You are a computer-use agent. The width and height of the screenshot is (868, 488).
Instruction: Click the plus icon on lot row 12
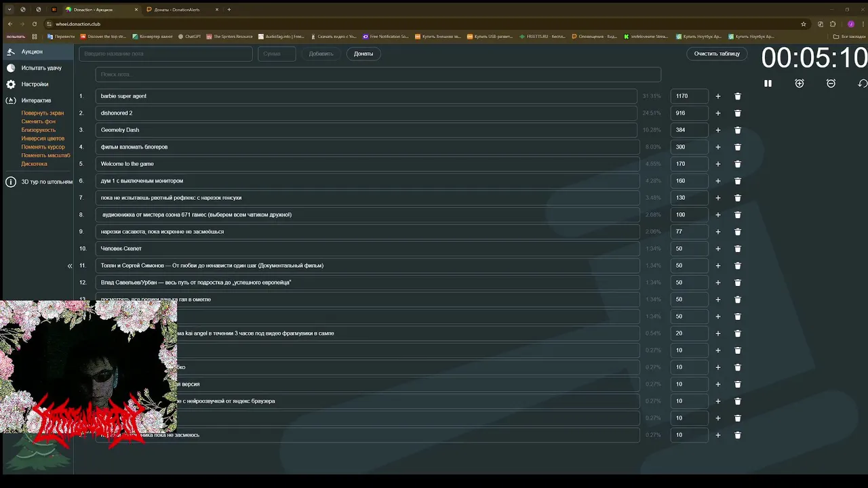click(718, 283)
